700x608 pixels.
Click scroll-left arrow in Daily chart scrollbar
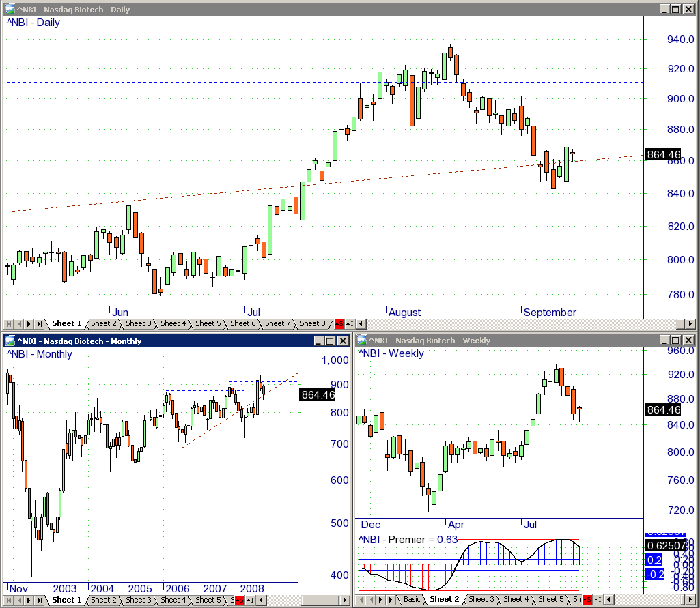pyautogui.click(x=361, y=324)
